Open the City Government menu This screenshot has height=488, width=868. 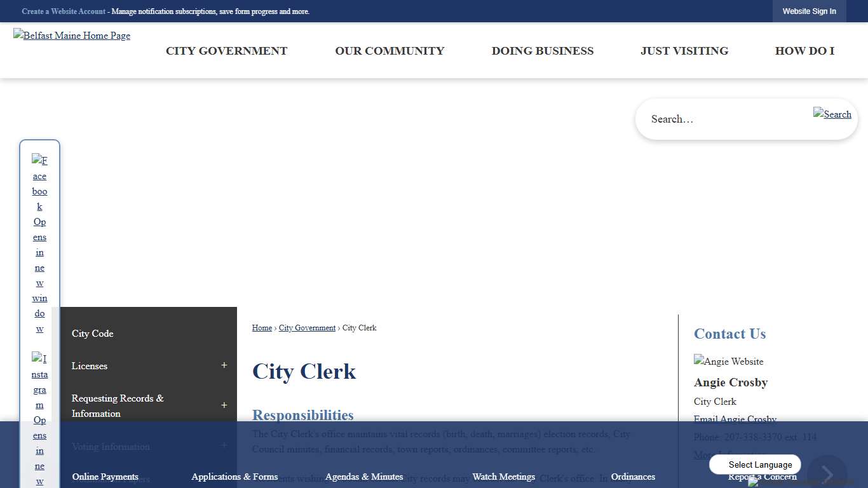tap(226, 51)
